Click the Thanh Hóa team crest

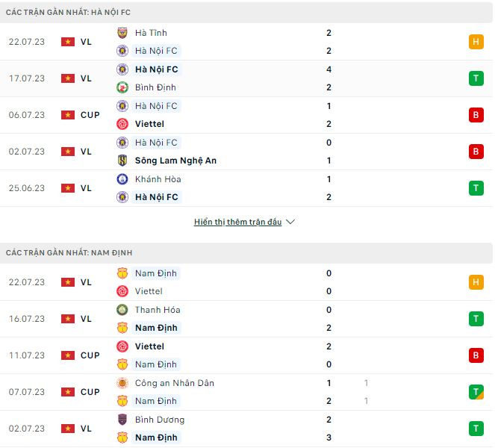point(122,310)
